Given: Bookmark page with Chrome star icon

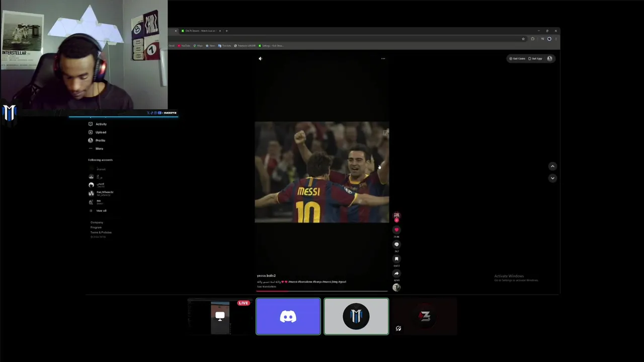Looking at the screenshot, I should tap(523, 39).
